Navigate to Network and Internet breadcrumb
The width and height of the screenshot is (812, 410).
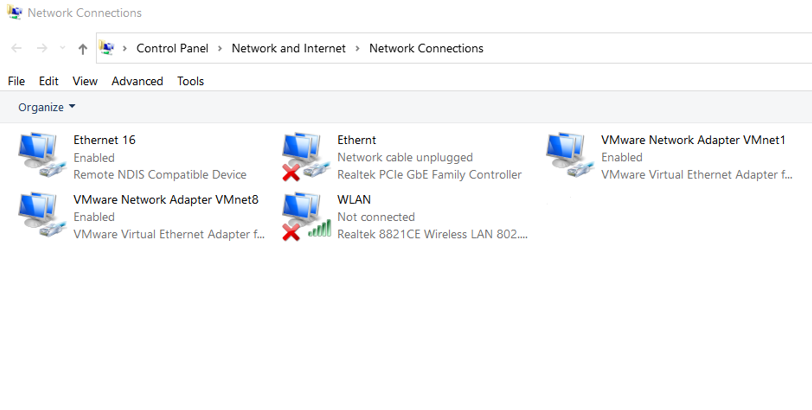(x=288, y=48)
